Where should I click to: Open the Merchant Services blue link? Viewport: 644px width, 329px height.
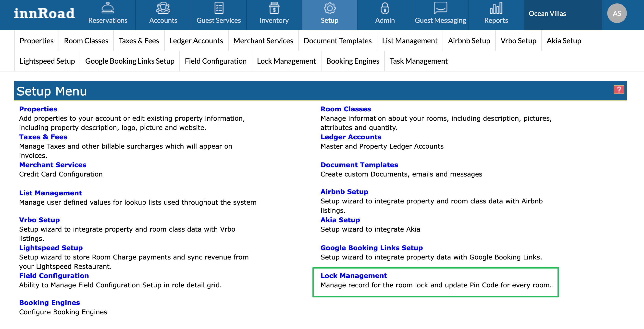tap(53, 165)
